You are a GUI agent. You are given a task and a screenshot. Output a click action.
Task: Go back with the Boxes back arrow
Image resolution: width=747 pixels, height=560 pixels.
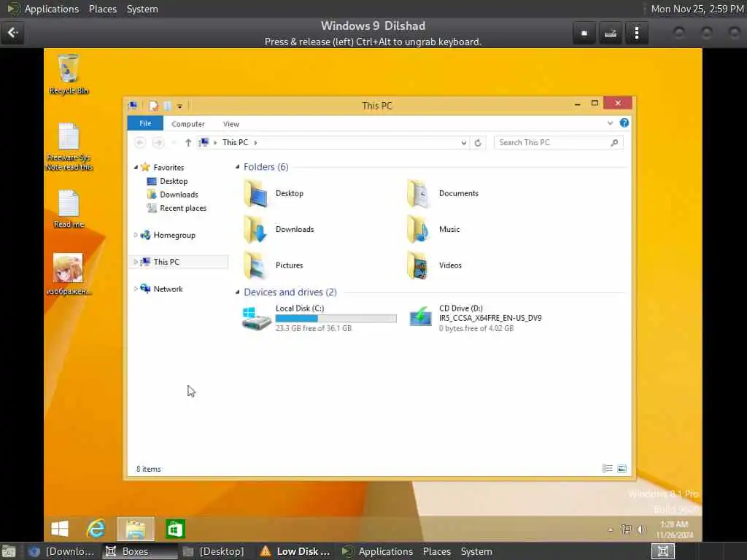[13, 33]
